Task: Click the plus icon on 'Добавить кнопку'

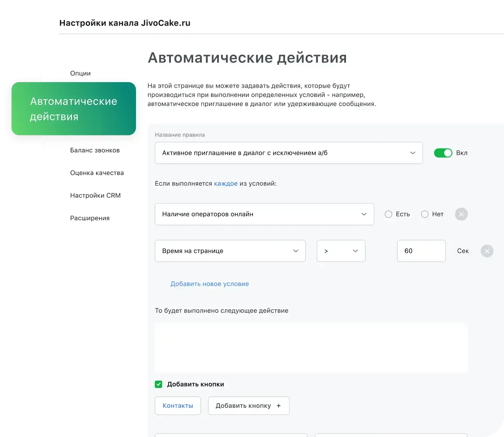Action: [278, 405]
